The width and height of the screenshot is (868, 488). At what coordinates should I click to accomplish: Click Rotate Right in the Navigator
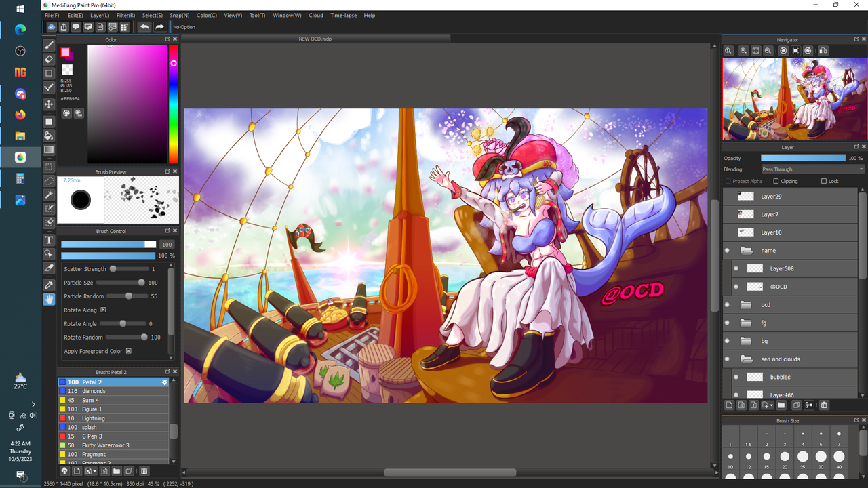pos(808,51)
